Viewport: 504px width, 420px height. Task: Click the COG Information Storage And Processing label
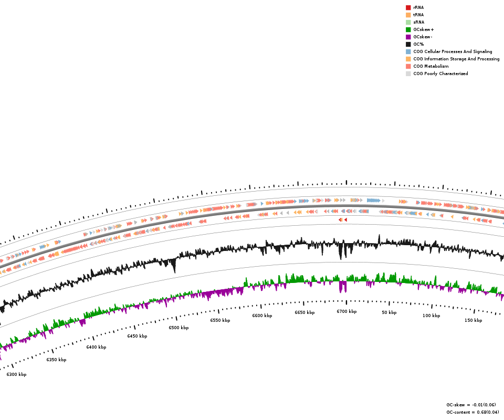tap(456, 59)
